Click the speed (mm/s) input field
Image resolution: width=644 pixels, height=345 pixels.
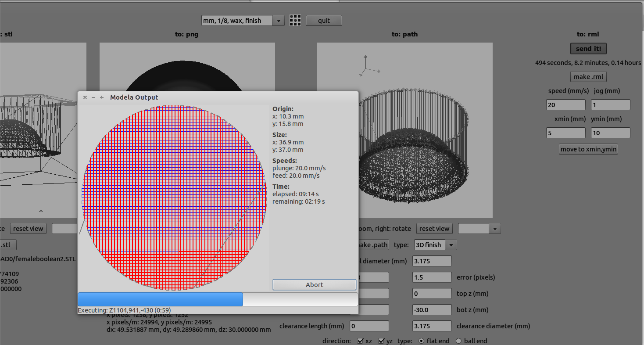565,105
